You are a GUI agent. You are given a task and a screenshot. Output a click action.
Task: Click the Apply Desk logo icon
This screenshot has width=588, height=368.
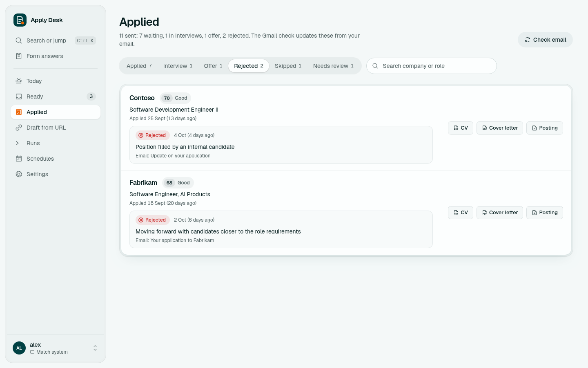pos(20,20)
